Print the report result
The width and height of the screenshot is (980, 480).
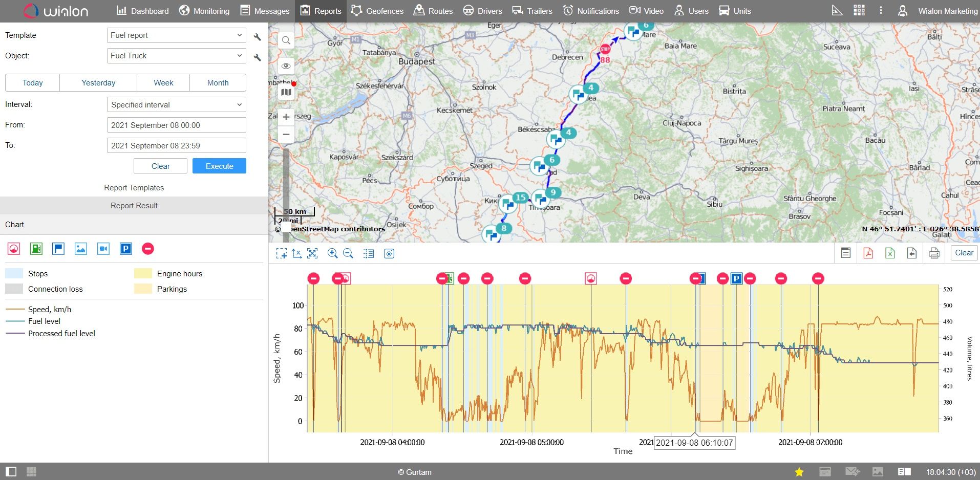click(934, 253)
